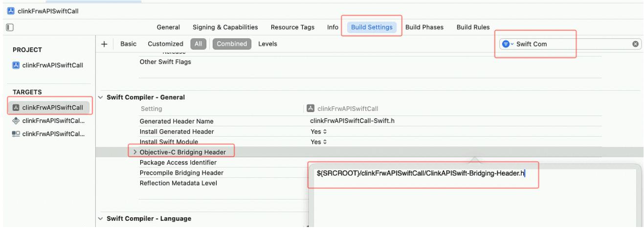Click the sidebar toggle icon

coord(9,27)
